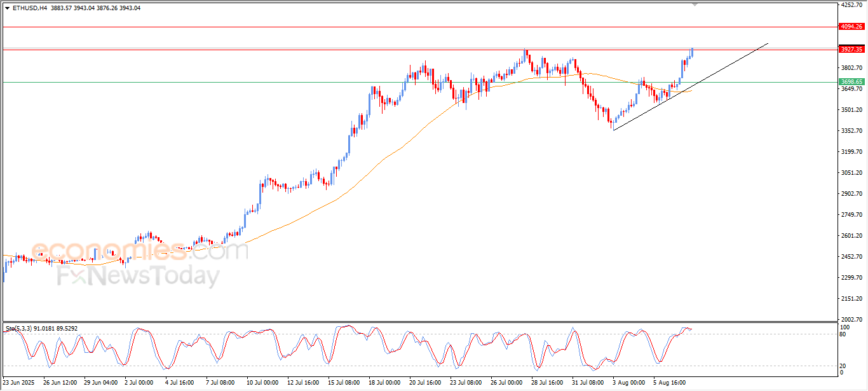Click the 2299.70 price scale label

pyautogui.click(x=851, y=278)
